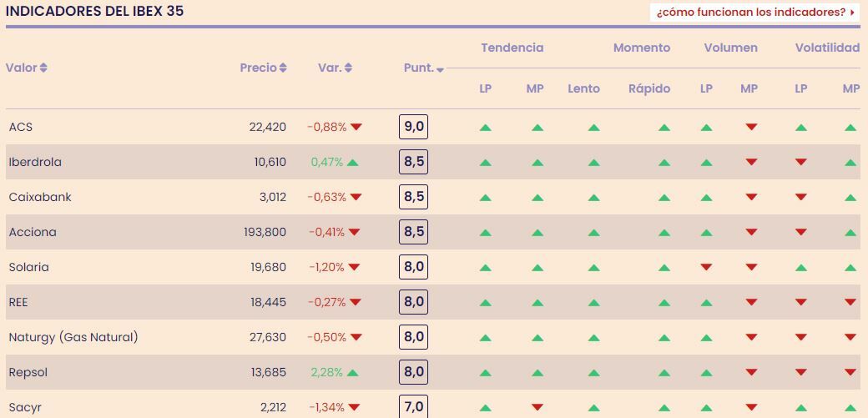
Task: Sort table by Precio column
Action: (263, 68)
